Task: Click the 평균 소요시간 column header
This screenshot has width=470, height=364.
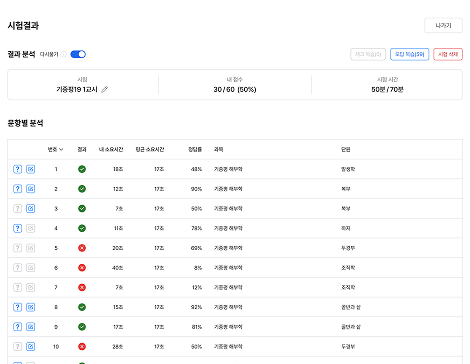Action: (150, 149)
